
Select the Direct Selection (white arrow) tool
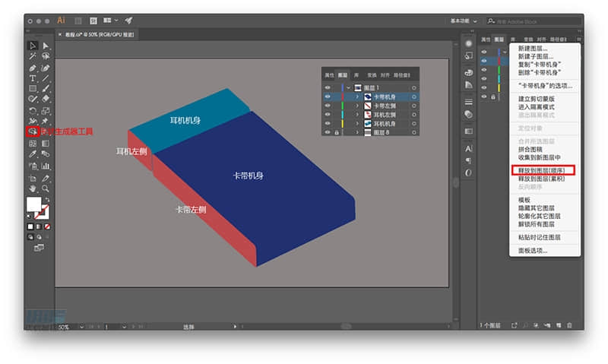[46, 46]
